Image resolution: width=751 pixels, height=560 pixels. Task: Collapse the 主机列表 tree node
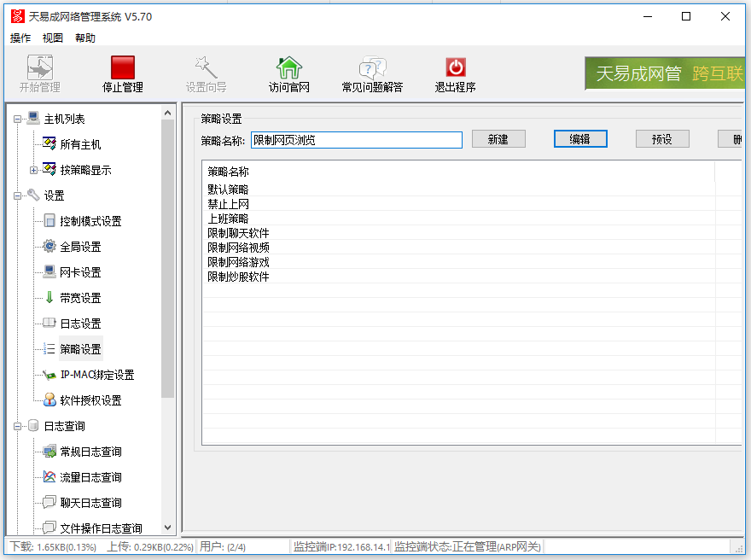[x=18, y=119]
